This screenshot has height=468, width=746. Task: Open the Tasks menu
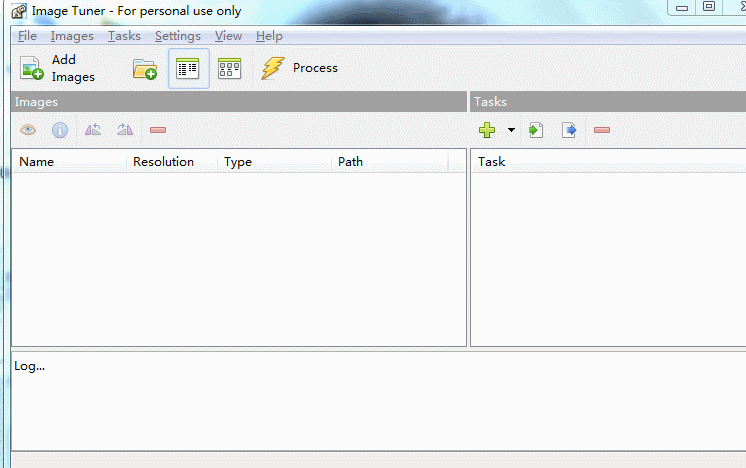(124, 36)
